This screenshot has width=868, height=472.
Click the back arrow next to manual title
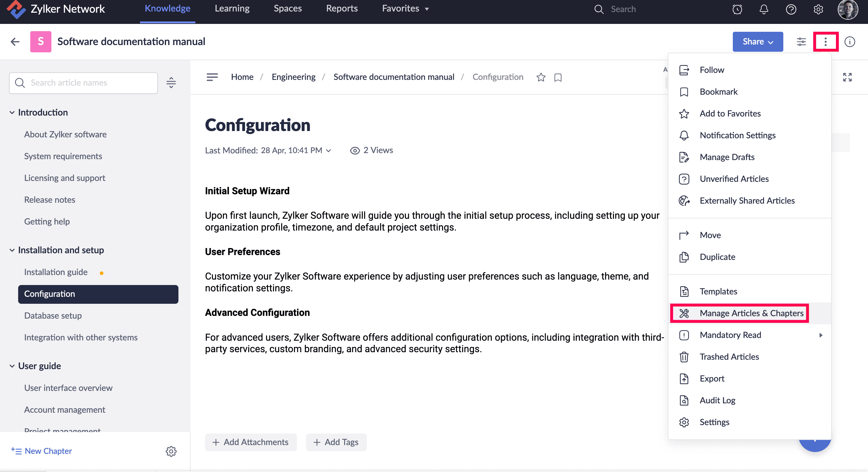point(15,42)
